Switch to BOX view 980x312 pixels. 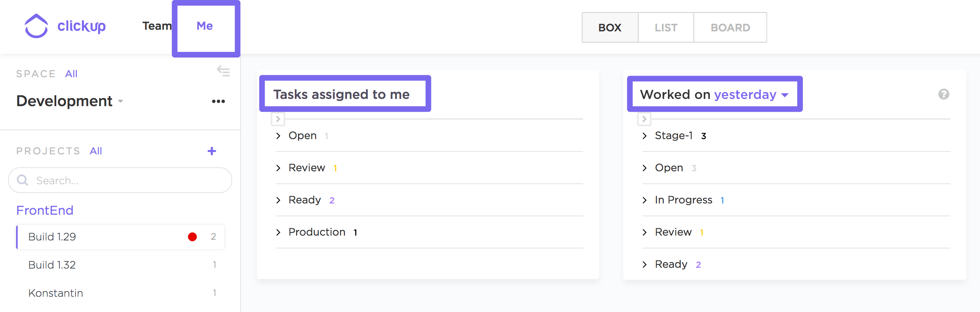coord(610,27)
